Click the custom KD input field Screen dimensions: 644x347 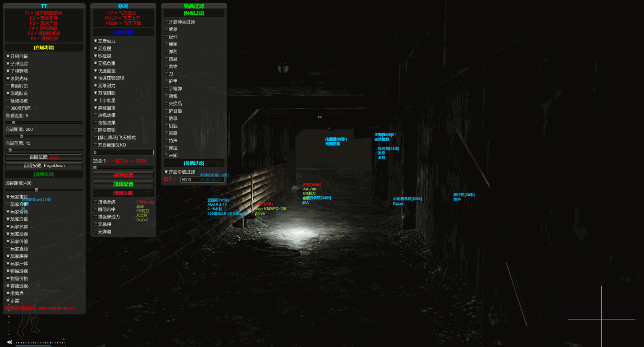pyautogui.click(x=123, y=153)
